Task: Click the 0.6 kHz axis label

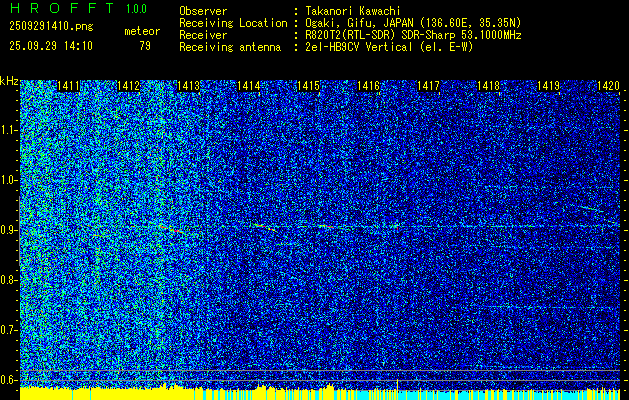Action: coord(8,380)
